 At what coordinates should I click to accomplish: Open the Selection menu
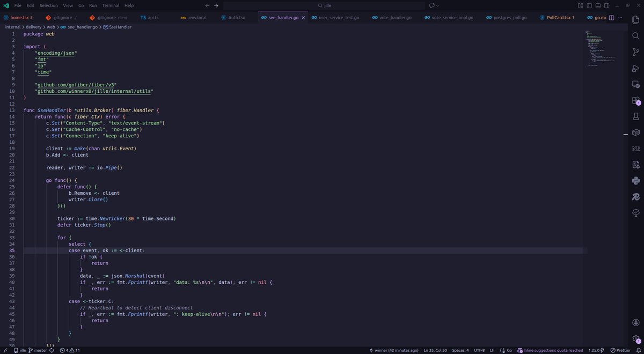point(49,5)
